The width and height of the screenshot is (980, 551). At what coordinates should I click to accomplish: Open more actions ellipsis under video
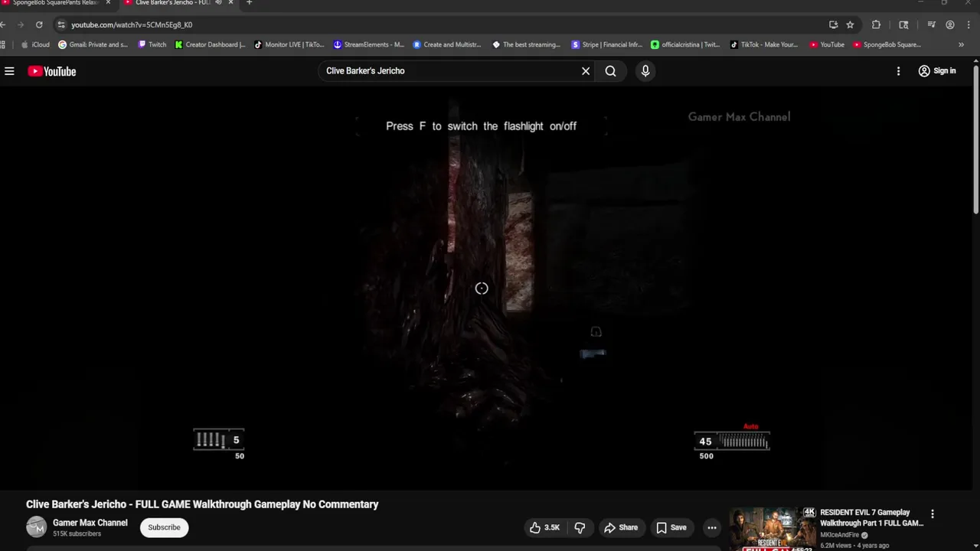(x=712, y=527)
